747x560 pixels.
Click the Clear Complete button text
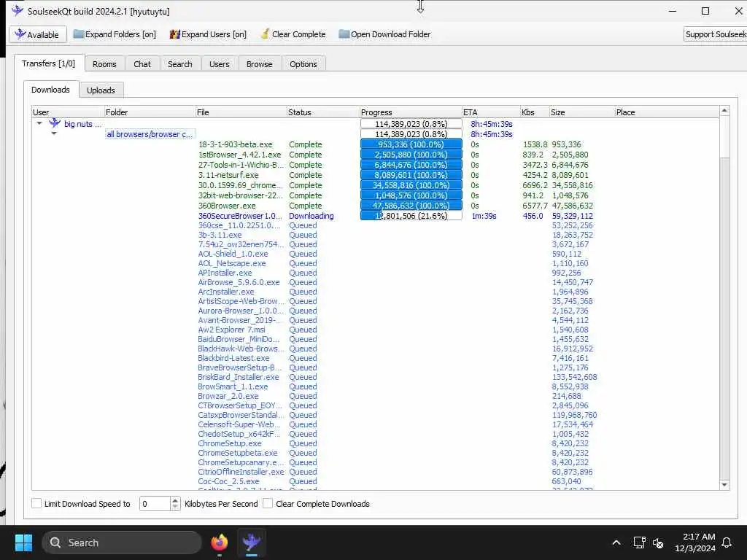click(x=298, y=34)
